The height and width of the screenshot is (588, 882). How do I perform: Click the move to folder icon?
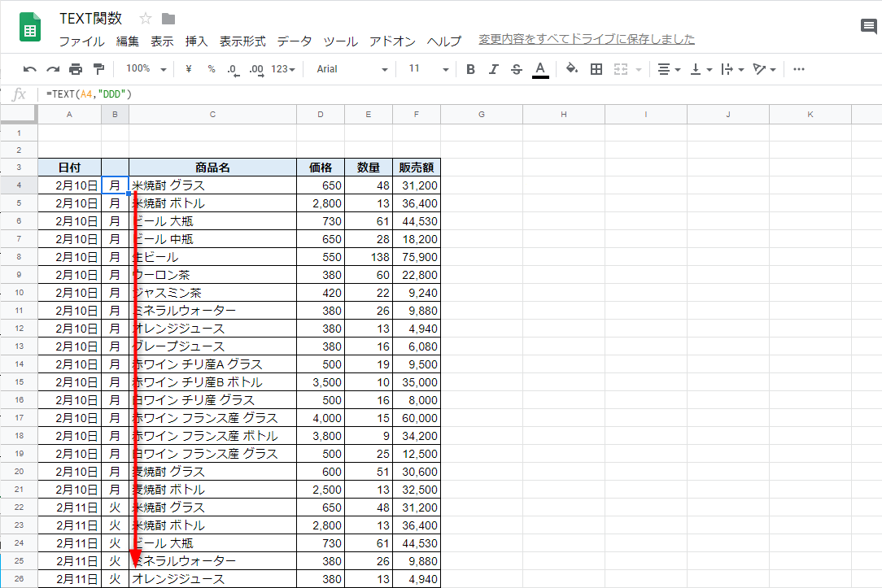coord(168,20)
